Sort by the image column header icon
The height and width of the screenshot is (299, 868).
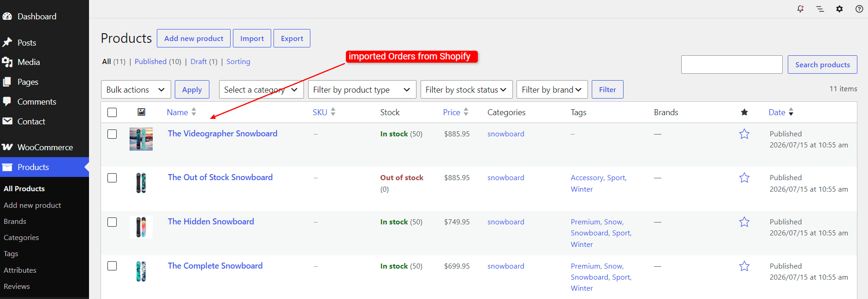(142, 112)
